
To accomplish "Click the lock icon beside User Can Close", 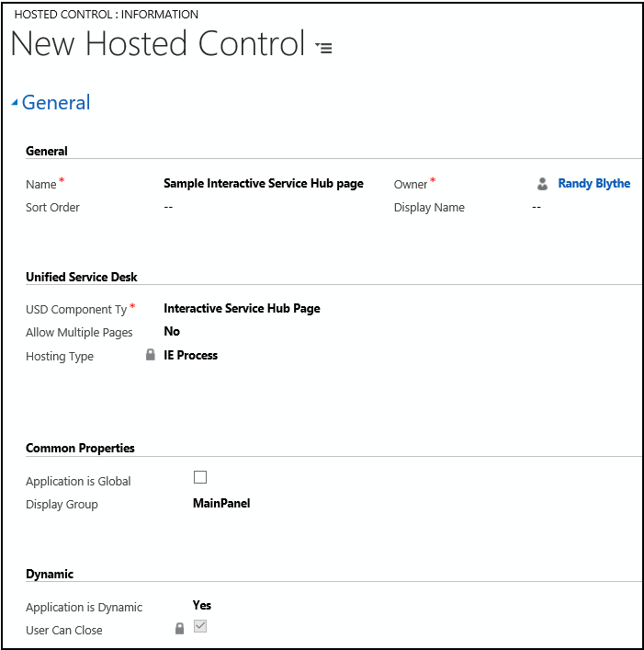I will pyautogui.click(x=180, y=630).
